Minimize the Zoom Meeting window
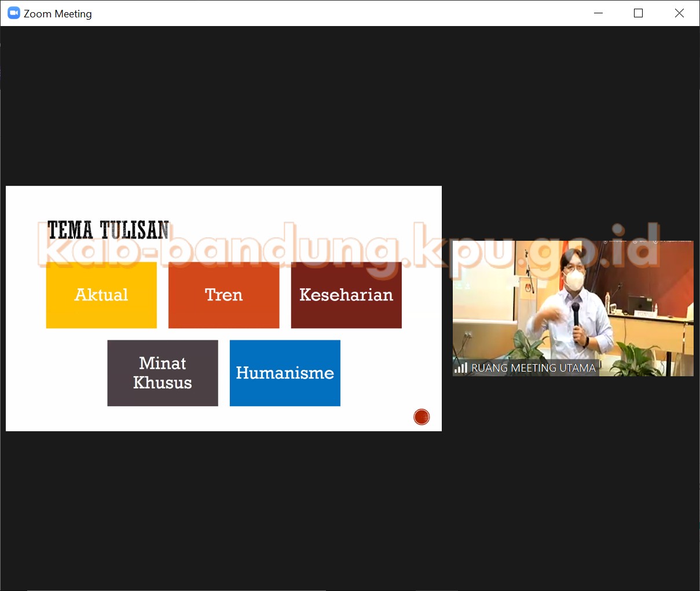 (x=599, y=13)
